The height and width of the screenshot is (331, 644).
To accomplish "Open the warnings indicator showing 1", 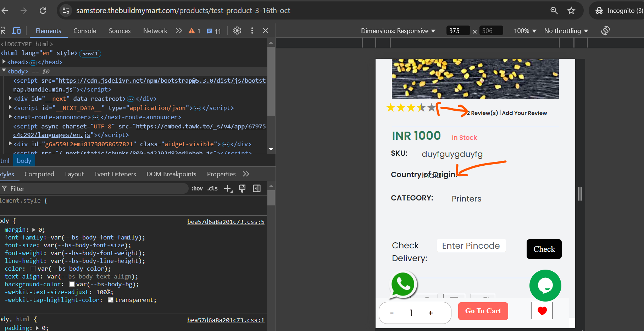I will pos(194,31).
